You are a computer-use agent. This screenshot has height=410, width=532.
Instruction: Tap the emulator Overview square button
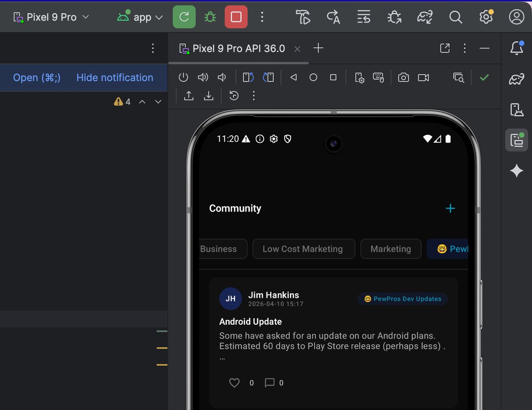point(333,78)
